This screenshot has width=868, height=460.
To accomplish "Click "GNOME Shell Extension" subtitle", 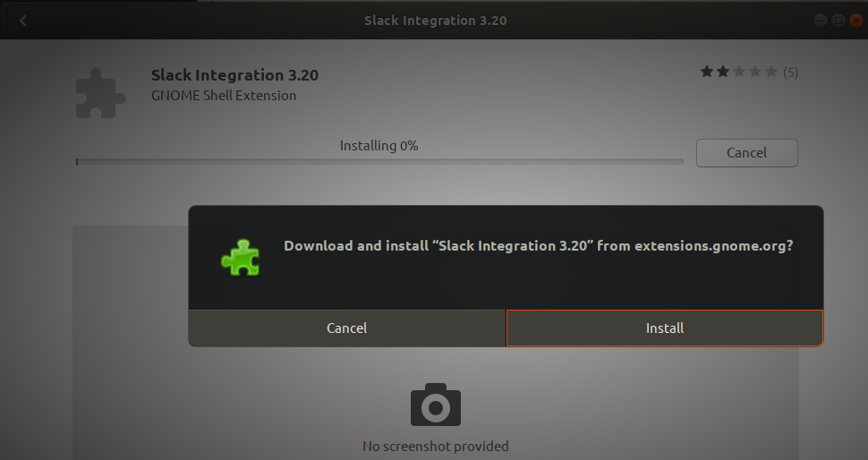I will tap(224, 95).
